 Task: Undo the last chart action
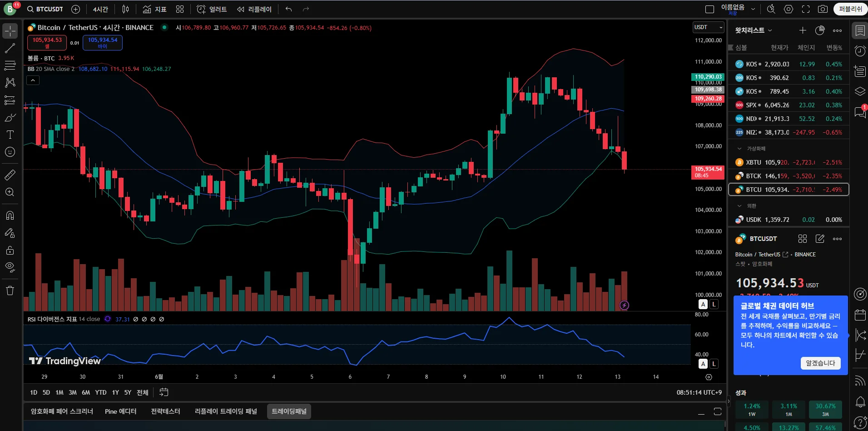coord(289,9)
